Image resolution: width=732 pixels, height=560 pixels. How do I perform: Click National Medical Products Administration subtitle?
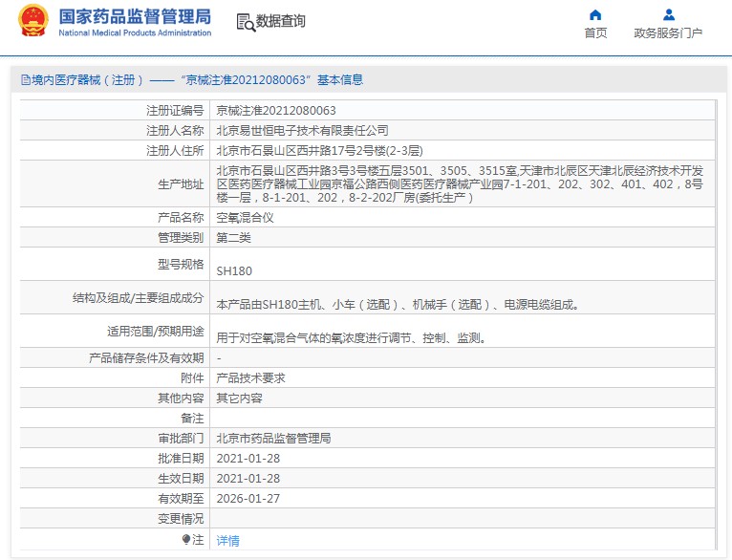(135, 32)
